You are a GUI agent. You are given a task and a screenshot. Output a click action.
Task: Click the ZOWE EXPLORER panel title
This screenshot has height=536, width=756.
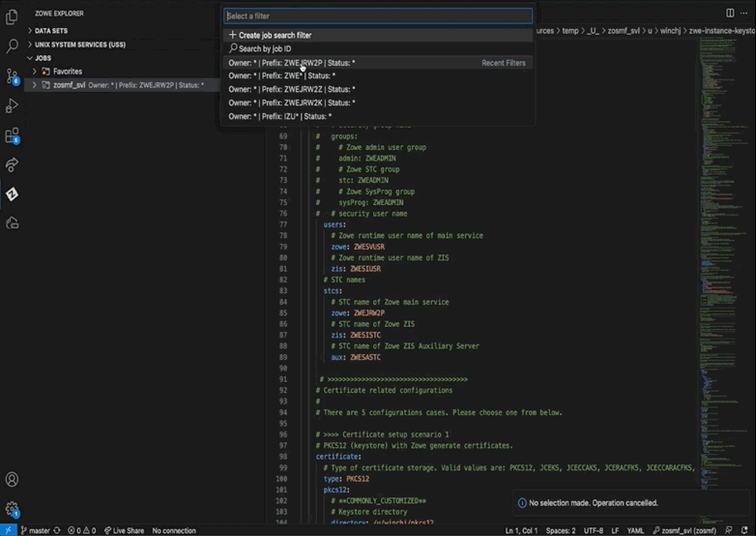(59, 14)
